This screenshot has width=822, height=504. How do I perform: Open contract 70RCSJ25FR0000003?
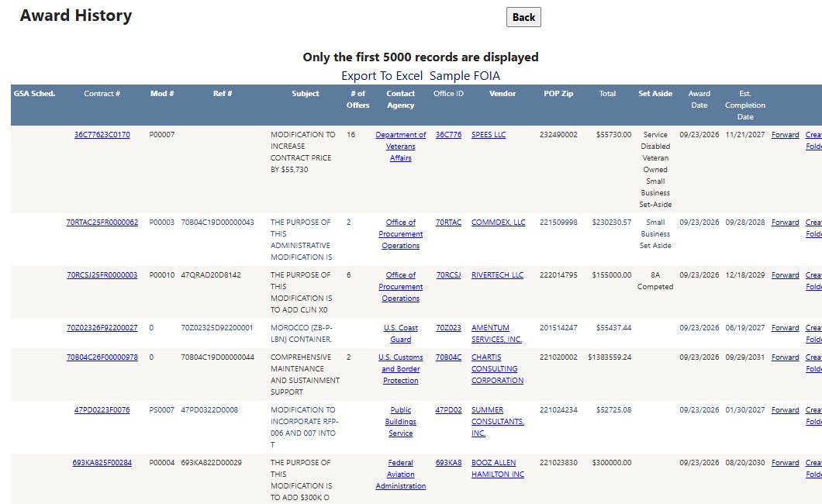102,275
